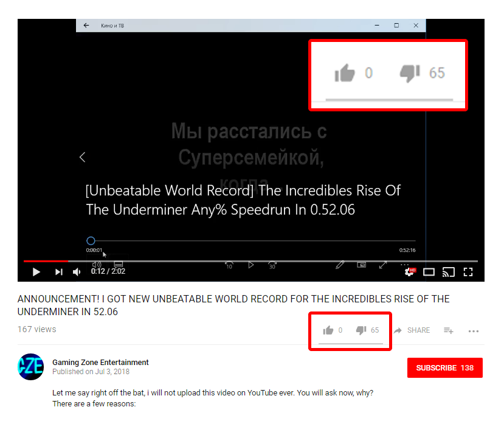Mute the YouTube player volume
Image resolution: width=504 pixels, height=421 pixels.
tap(77, 272)
